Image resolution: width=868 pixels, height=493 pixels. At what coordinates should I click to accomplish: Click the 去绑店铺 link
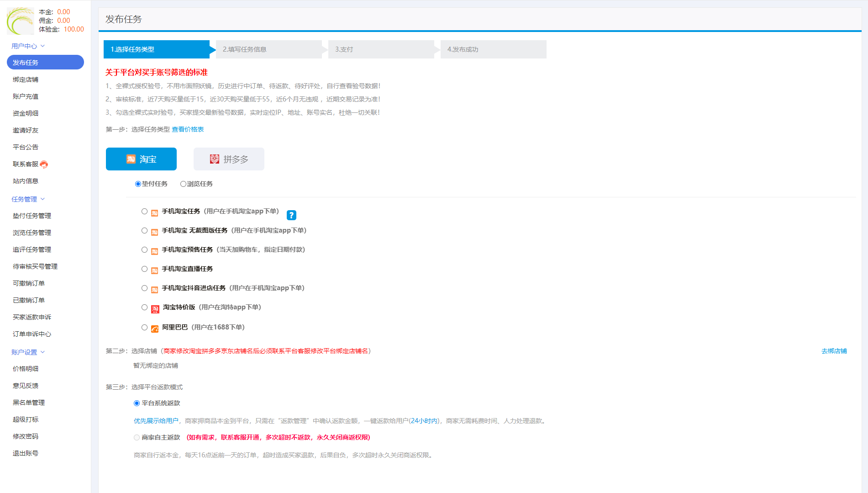click(x=834, y=351)
